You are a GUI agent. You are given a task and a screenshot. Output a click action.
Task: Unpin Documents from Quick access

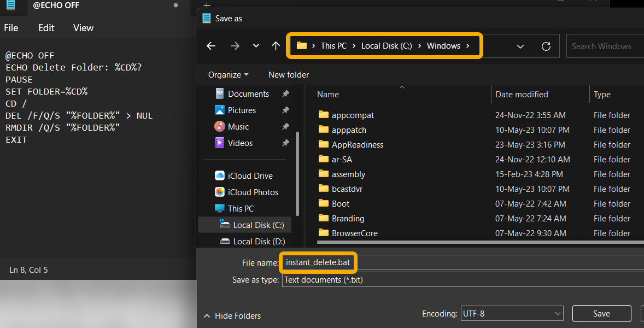click(285, 93)
